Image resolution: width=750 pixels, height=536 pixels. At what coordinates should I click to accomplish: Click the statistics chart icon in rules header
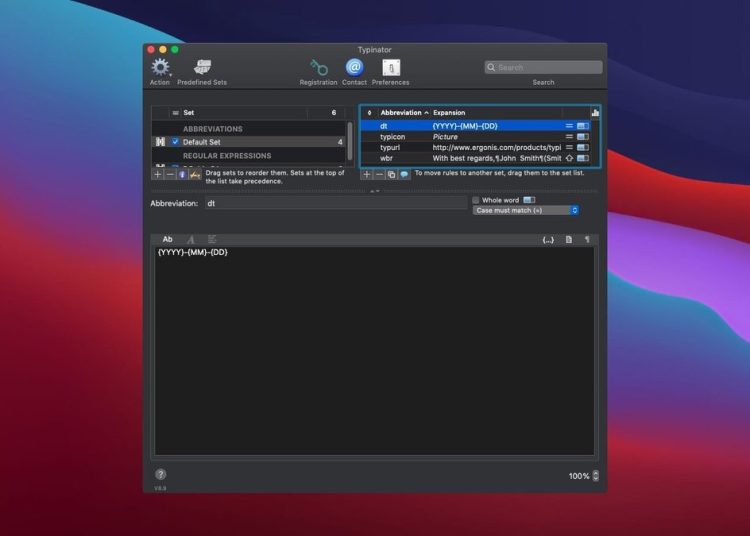click(595, 113)
